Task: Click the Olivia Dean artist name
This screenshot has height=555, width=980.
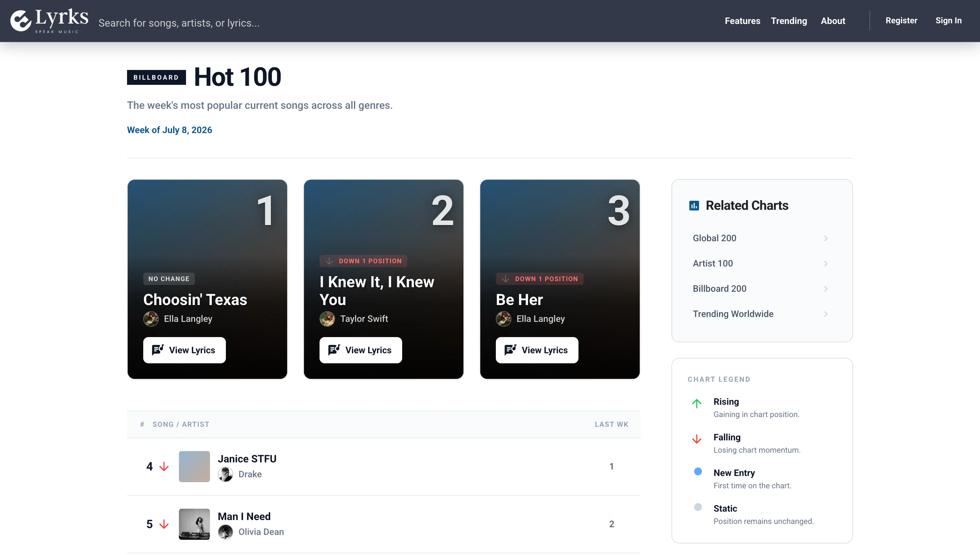Action: point(261,532)
